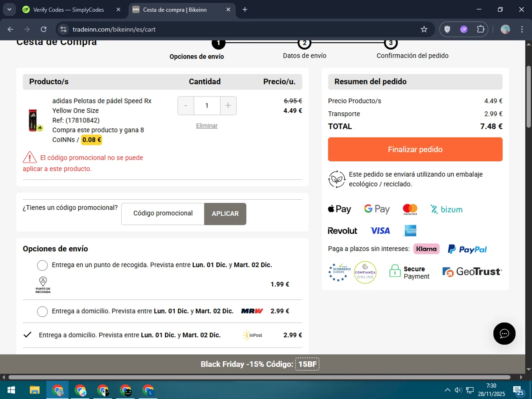Click the horizontal page scrollbar

pos(259,377)
